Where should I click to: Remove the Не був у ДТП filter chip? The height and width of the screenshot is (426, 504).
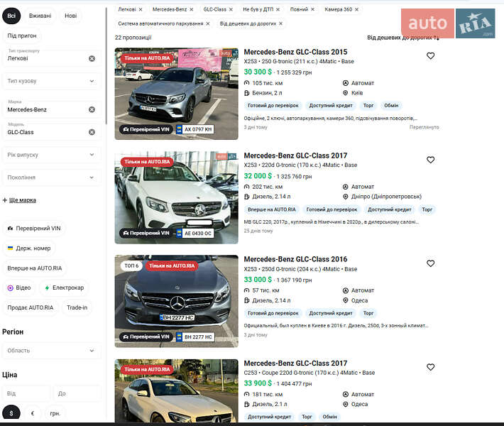tap(278, 10)
